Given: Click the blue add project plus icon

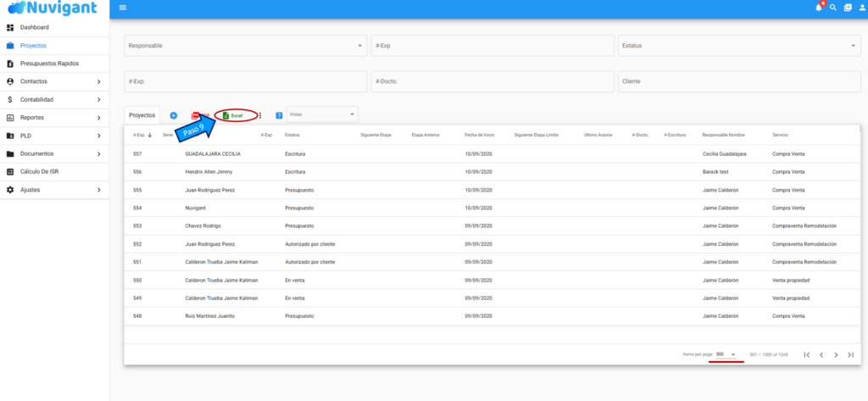Looking at the screenshot, I should [x=173, y=115].
